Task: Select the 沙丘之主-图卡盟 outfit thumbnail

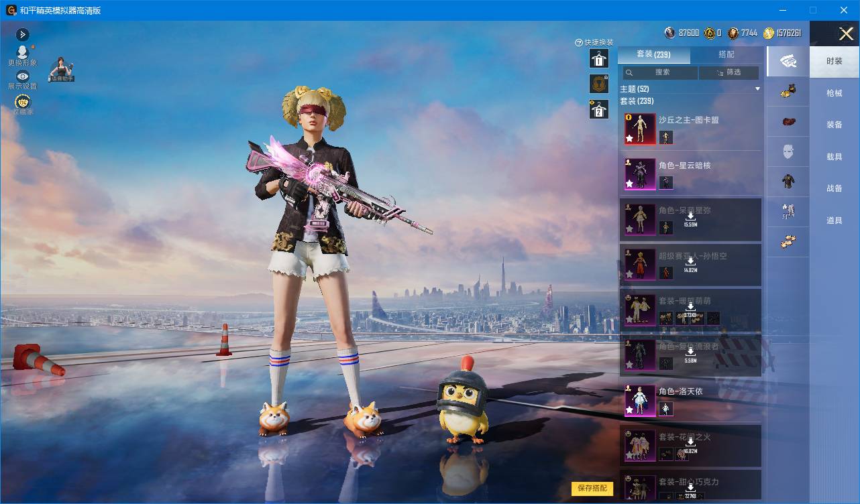Action: [x=640, y=129]
